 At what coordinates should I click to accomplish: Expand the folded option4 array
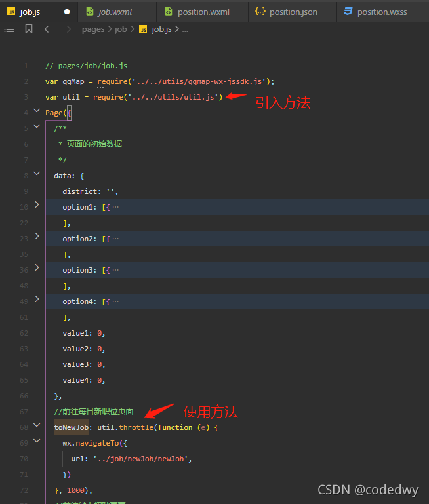pos(37,299)
